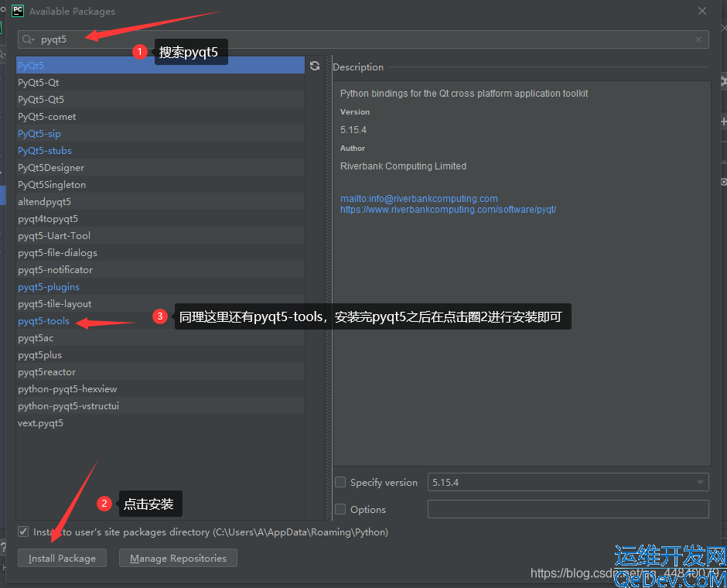Click the package description text about Qt bindings
The height and width of the screenshot is (588, 727).
coord(464,93)
